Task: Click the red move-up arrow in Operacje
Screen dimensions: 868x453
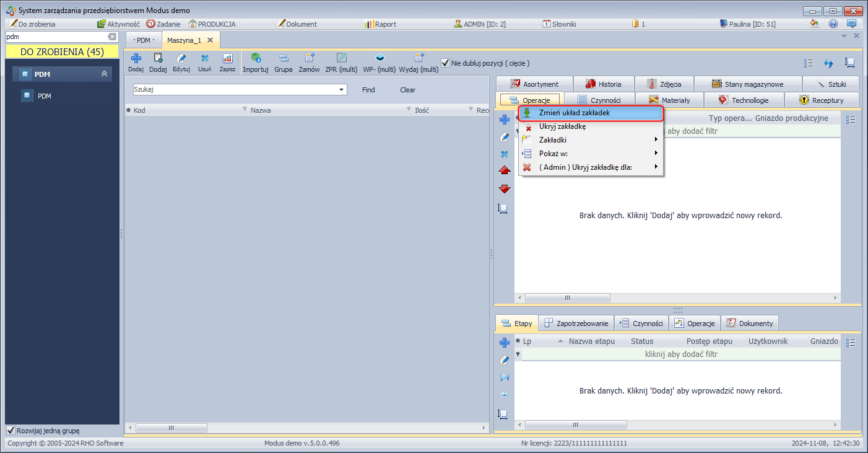Action: coord(505,170)
